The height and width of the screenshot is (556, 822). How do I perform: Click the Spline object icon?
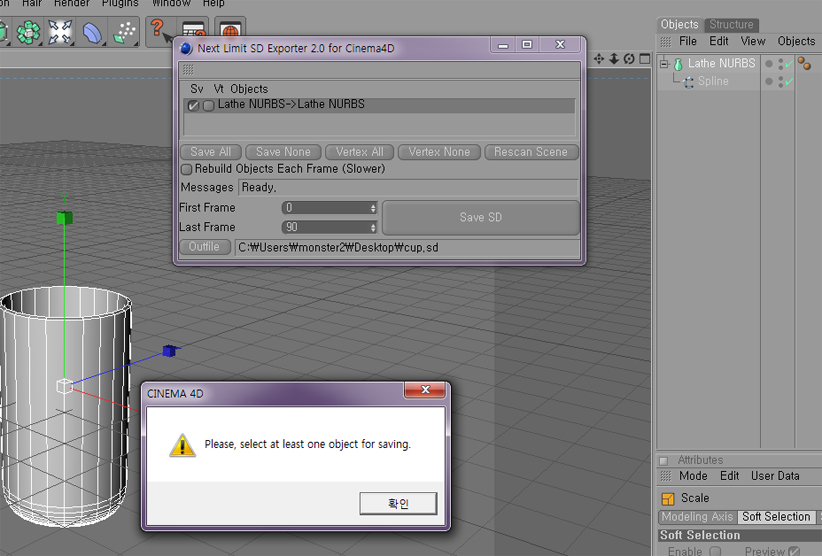click(x=688, y=82)
